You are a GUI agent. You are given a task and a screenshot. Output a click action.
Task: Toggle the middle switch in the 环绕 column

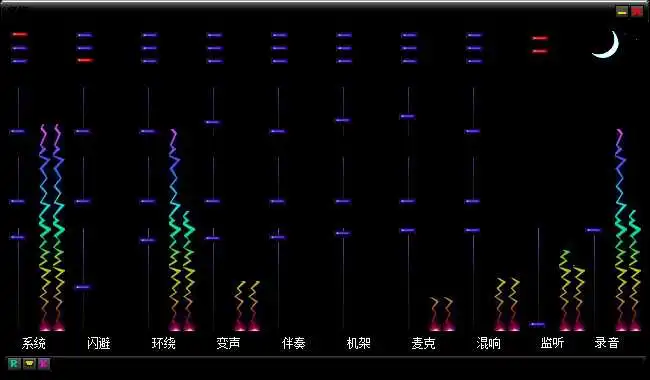149,48
